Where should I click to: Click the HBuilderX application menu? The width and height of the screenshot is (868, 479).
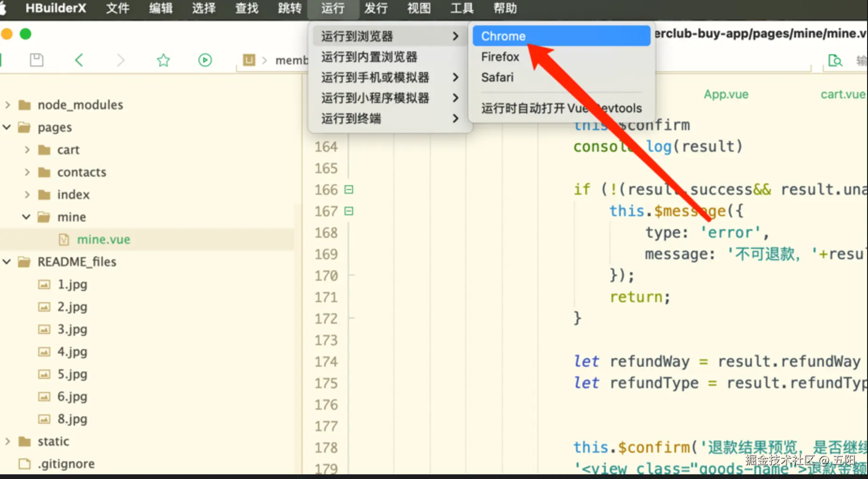tap(56, 8)
